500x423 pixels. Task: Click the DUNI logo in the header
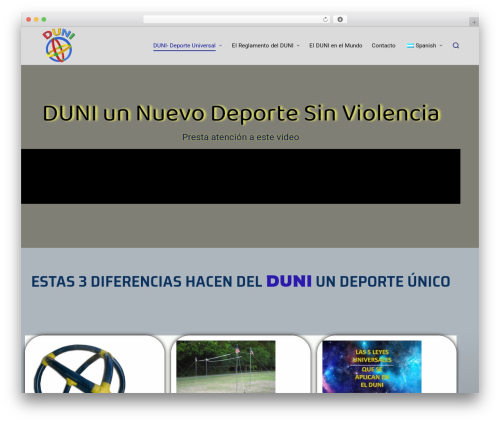59,45
